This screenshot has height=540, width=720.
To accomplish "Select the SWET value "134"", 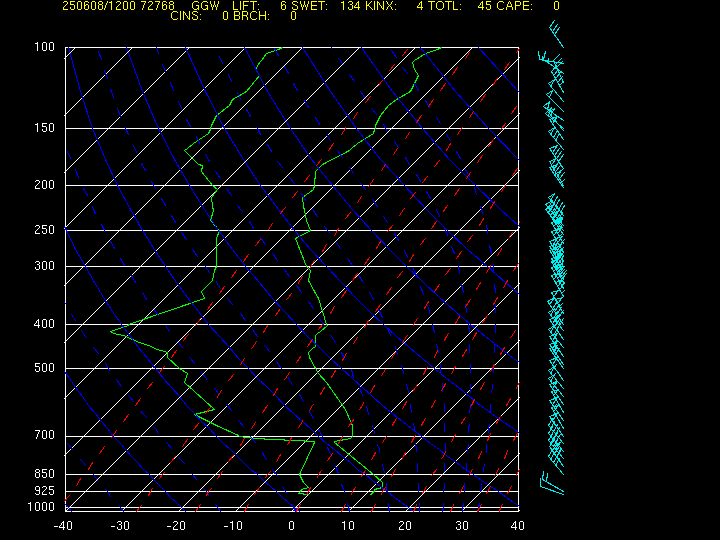I will coord(349,6).
